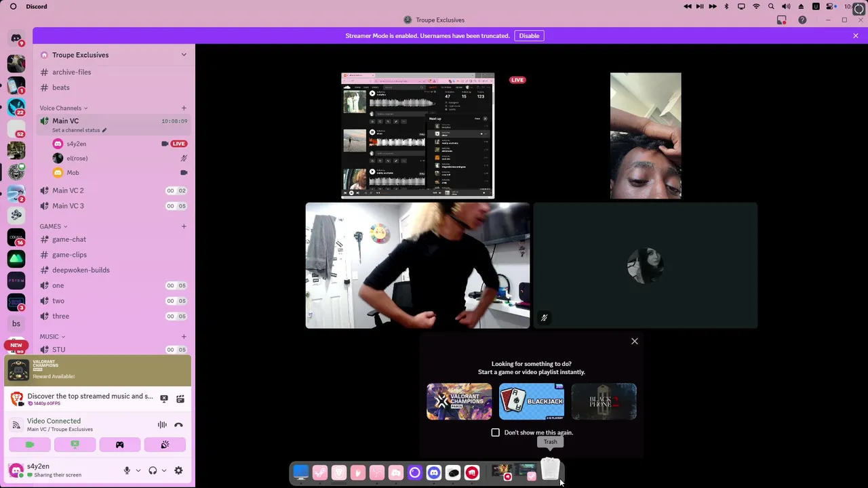Edit the channel status pencil
This screenshot has width=868, height=488.
(x=104, y=130)
